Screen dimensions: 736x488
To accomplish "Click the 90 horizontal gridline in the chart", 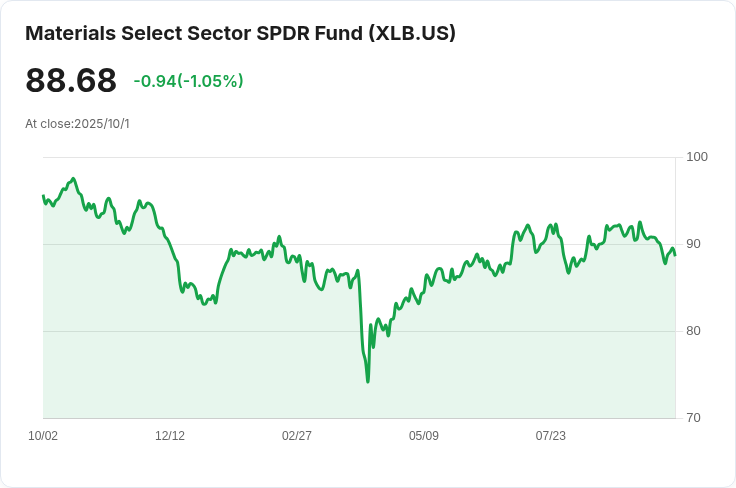I will coord(359,244).
